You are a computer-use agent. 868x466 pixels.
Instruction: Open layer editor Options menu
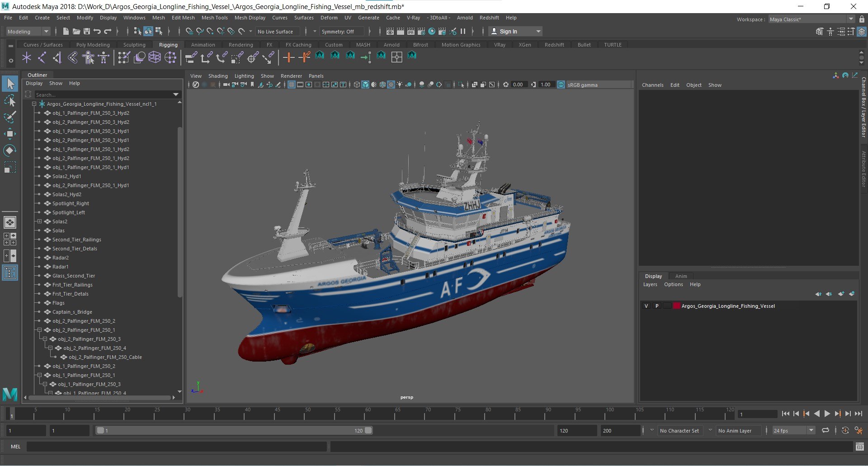pos(673,284)
